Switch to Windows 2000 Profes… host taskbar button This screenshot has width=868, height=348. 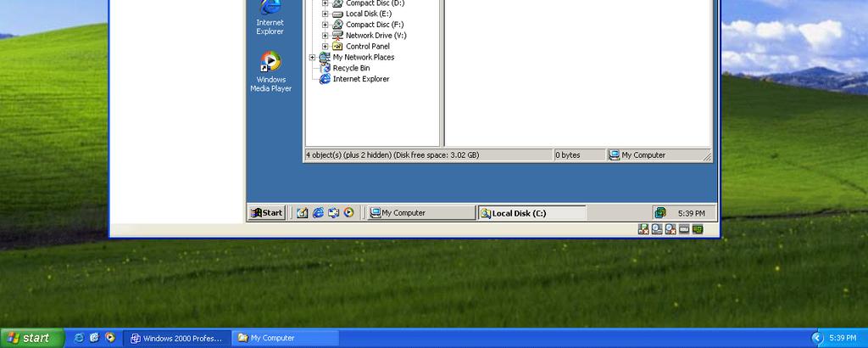click(x=177, y=338)
